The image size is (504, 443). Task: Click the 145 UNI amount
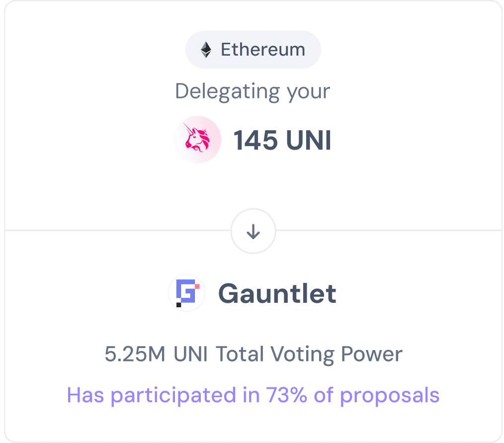click(x=282, y=141)
